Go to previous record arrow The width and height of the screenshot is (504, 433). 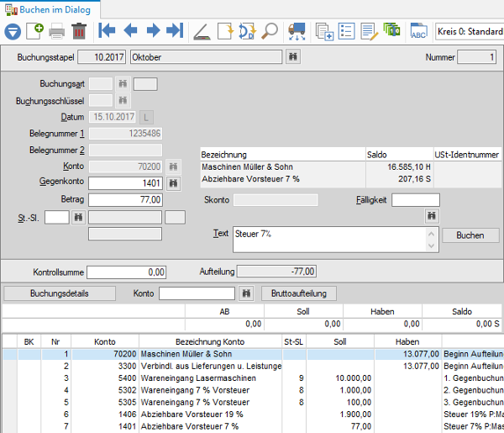coord(130,31)
